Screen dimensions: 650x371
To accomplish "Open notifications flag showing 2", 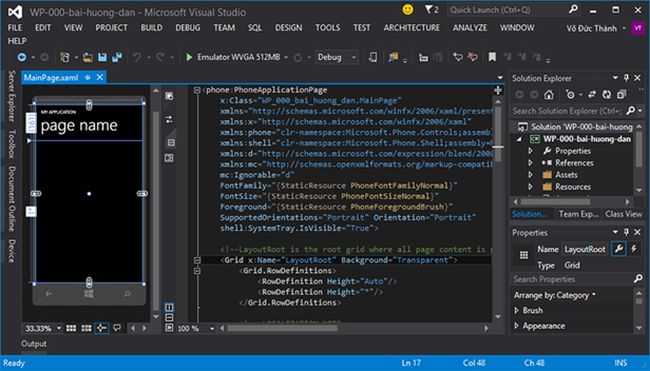I will point(432,10).
